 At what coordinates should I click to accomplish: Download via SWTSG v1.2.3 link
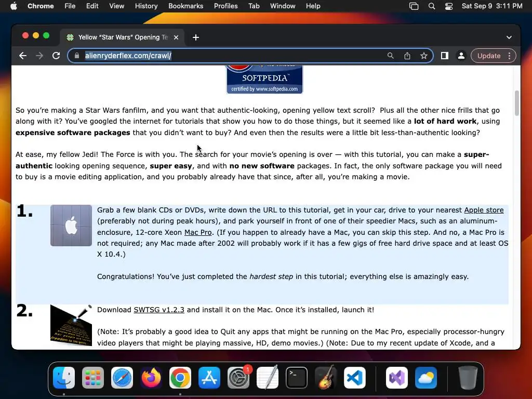click(x=159, y=310)
